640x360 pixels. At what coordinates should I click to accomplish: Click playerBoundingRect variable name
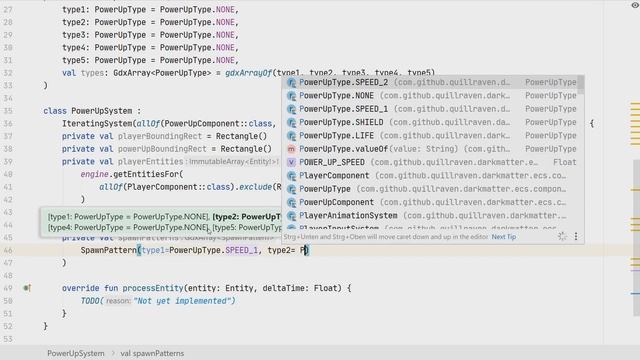coord(160,136)
